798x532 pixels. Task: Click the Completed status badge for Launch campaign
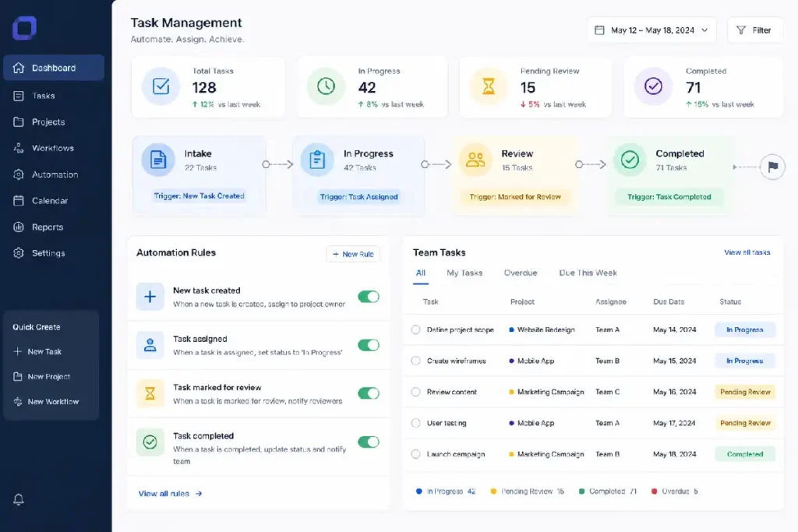[745, 454]
